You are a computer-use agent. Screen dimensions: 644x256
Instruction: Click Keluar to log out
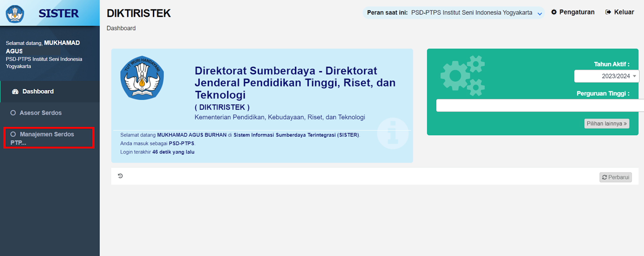(x=620, y=12)
